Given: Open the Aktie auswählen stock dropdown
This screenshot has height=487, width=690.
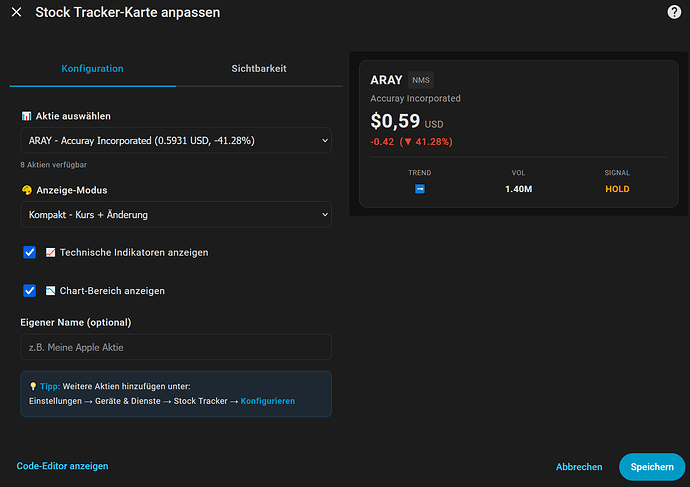Looking at the screenshot, I should coord(176,141).
